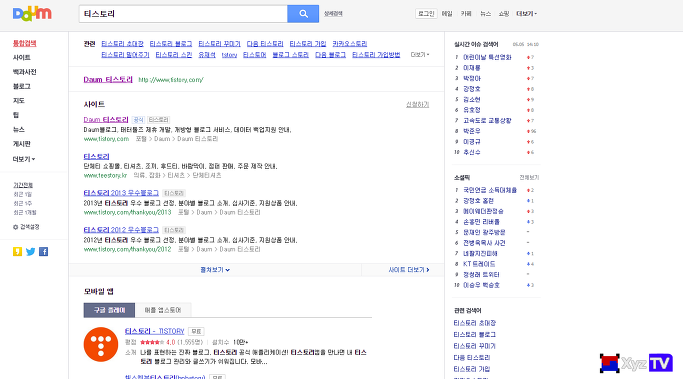This screenshot has width=683, height=379.
Task: Click trending term 어린이날 특선영화
Action: tap(487, 57)
